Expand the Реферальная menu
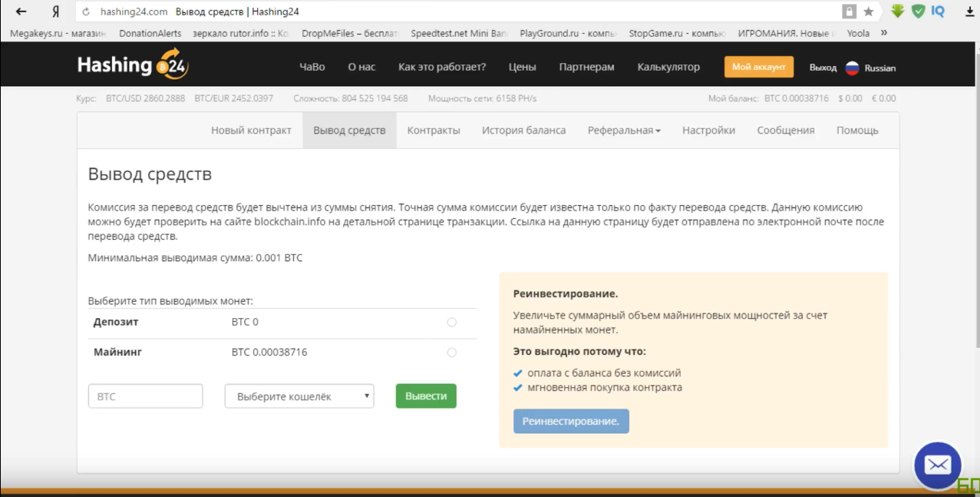Screen dimensions: 980x497 [624, 131]
